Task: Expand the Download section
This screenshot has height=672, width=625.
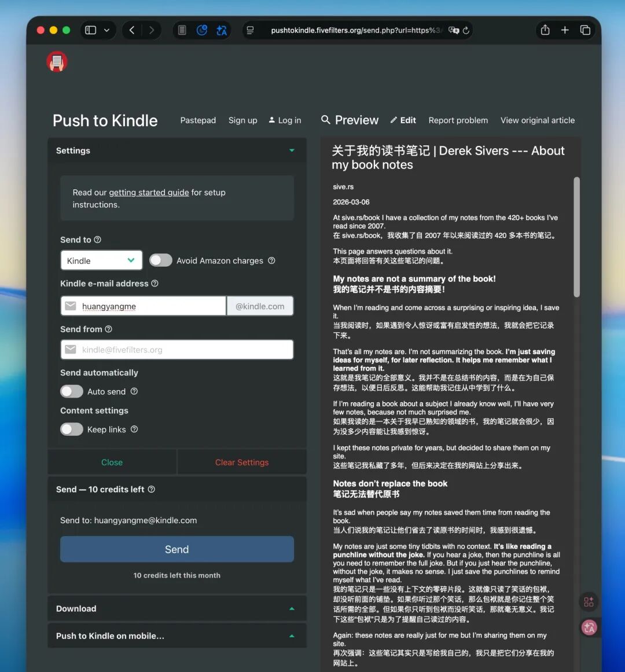Action: click(x=177, y=608)
